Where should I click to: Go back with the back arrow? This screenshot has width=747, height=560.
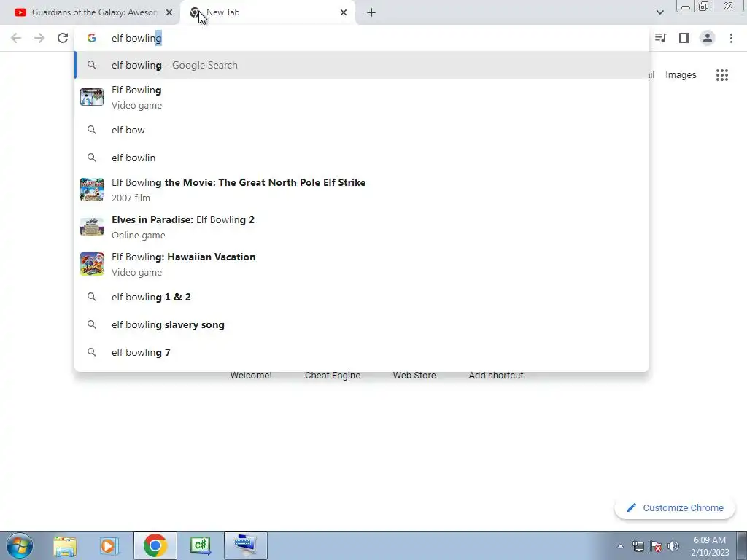(16, 38)
